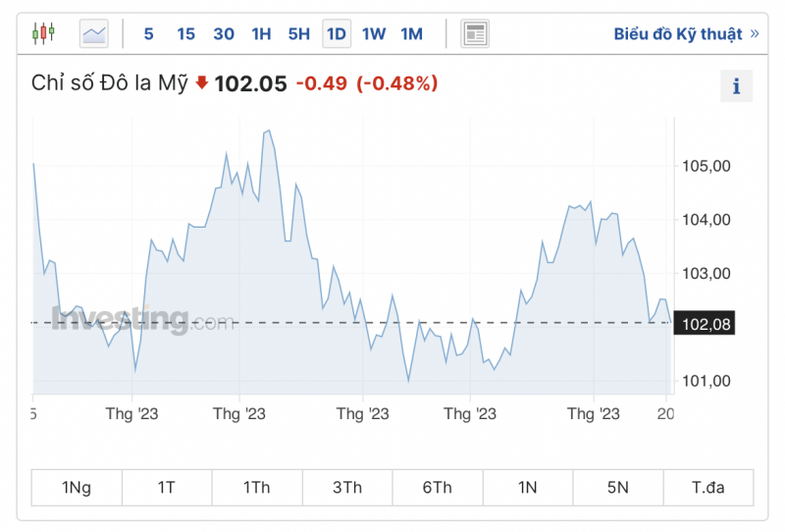The width and height of the screenshot is (785, 532).
Task: Set range to 1Th
Action: coord(257,488)
